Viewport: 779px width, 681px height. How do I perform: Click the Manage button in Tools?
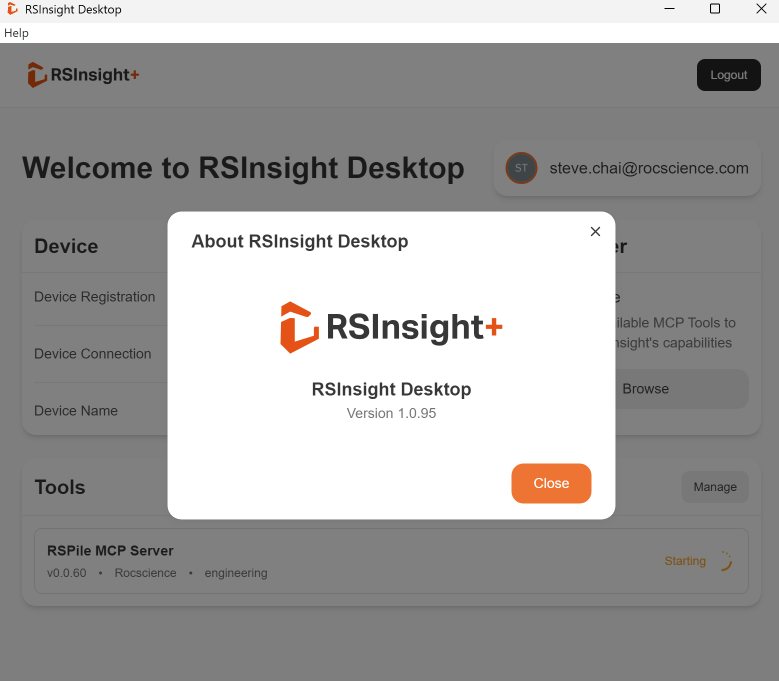click(715, 487)
